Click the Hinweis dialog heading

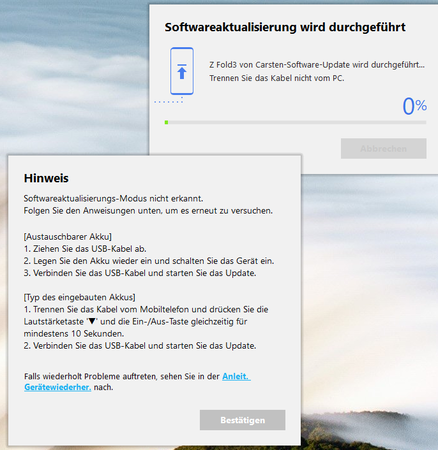(46, 178)
